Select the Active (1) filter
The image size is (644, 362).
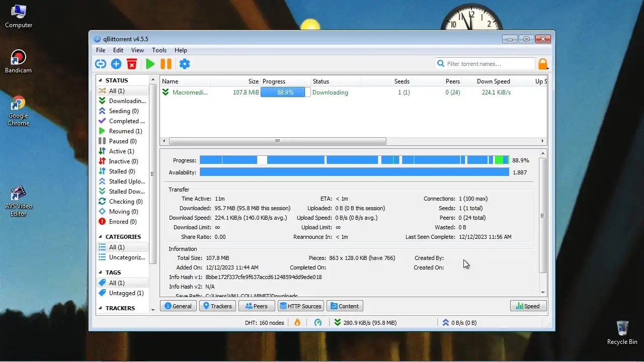click(x=122, y=151)
